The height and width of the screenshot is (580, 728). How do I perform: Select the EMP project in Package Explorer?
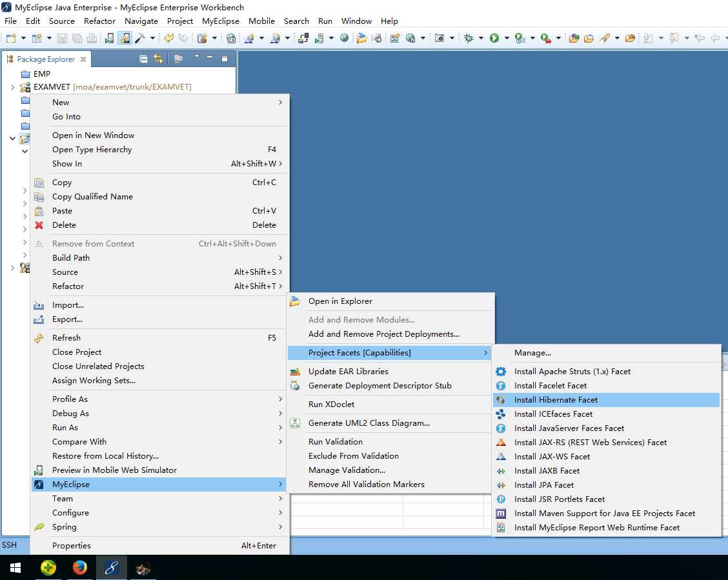[x=42, y=74]
